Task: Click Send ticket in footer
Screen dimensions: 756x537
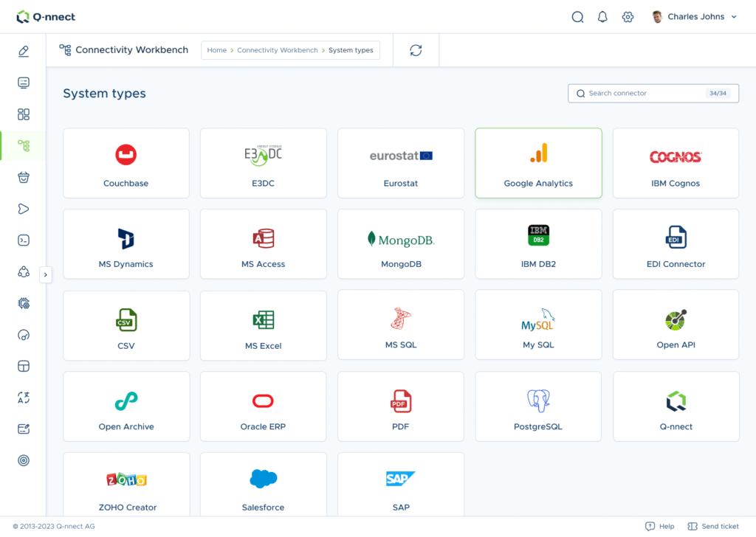Action: coord(713,527)
